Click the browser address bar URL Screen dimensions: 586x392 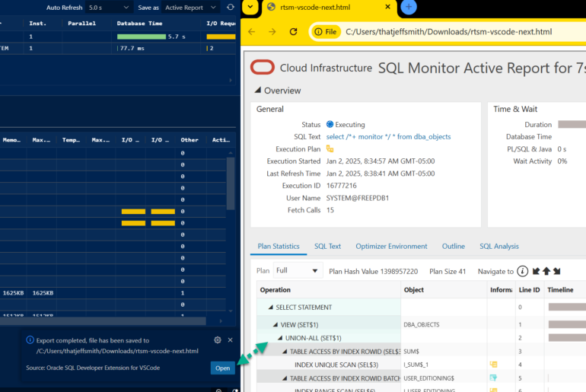[x=447, y=32]
